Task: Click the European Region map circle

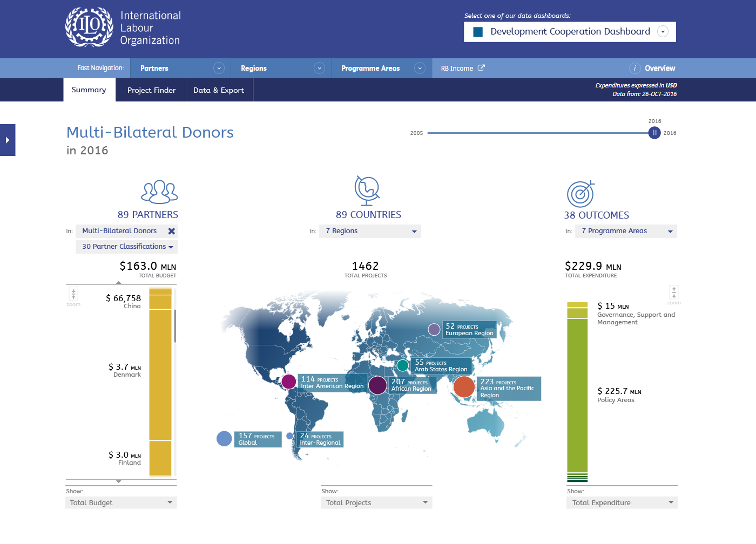Action: click(x=434, y=329)
